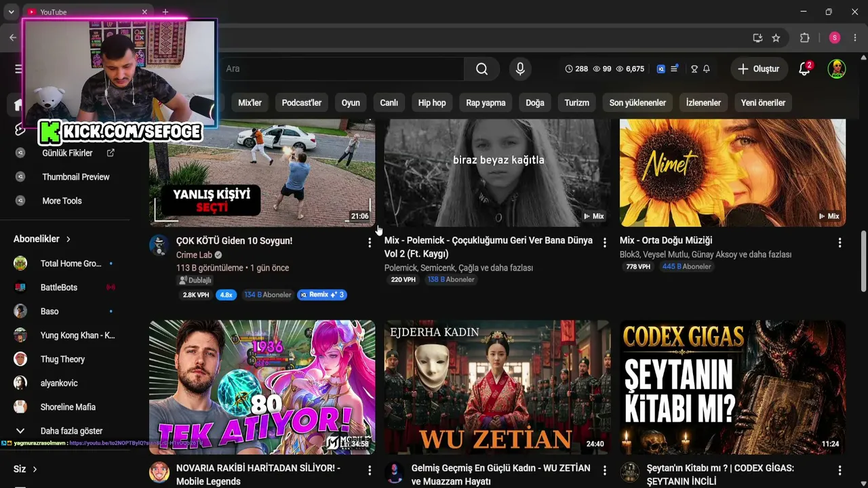Open the new tab plus button
The image size is (868, 488).
(x=165, y=12)
